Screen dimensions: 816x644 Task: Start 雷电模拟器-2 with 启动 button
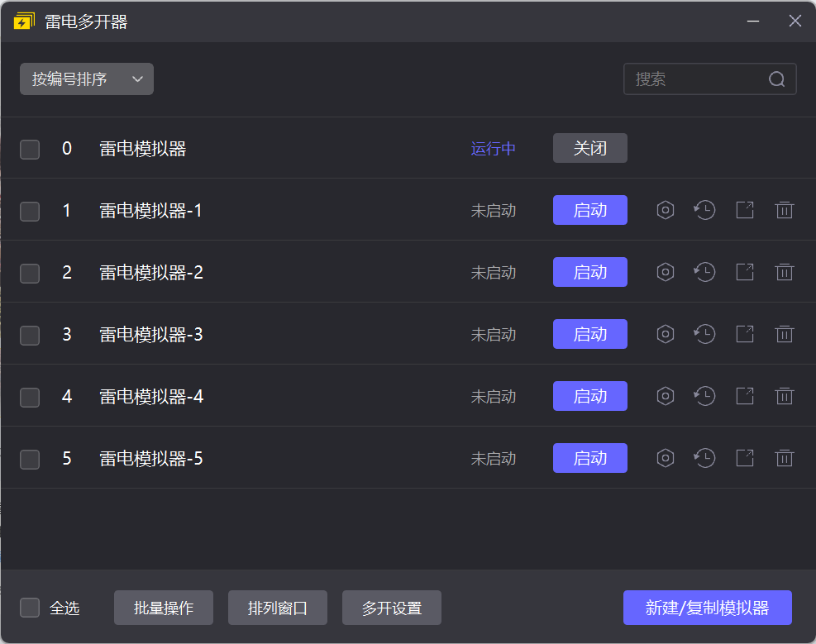pyautogui.click(x=590, y=272)
